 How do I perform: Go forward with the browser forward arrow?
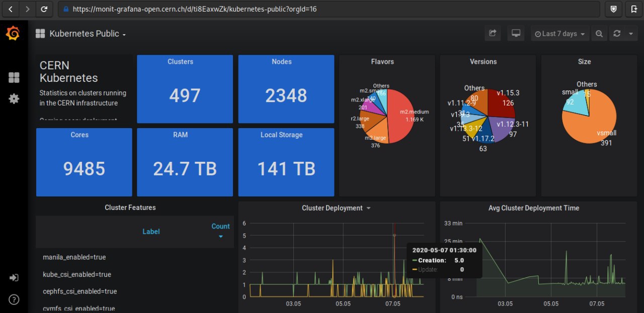[x=27, y=9]
